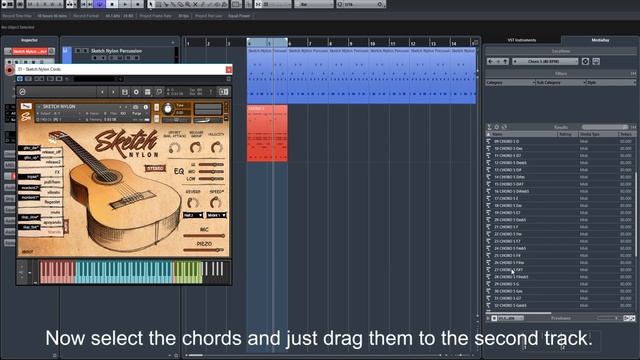This screenshot has width=640, height=360.
Task: Click the red chord MIDI clip on second track
Action: click(267, 133)
